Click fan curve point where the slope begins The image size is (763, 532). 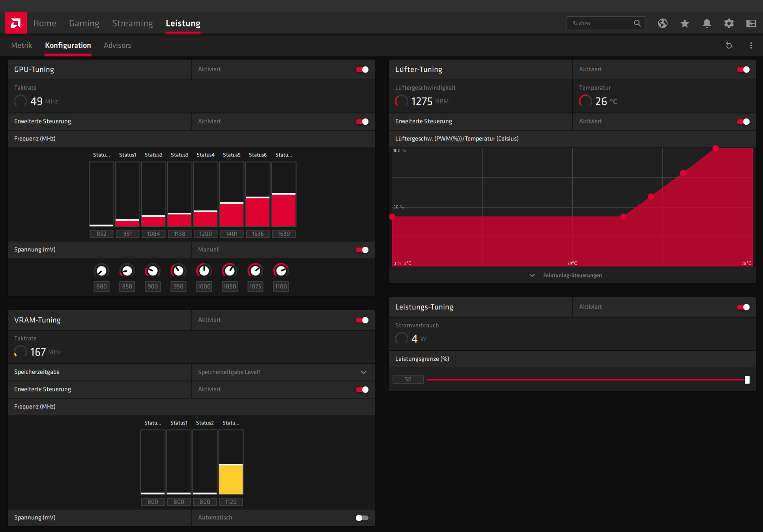point(623,217)
